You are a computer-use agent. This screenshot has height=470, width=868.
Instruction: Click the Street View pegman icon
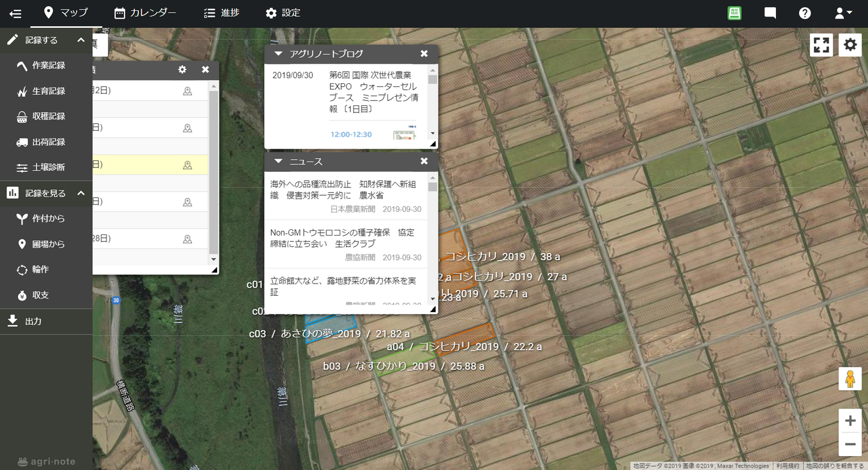coord(850,379)
